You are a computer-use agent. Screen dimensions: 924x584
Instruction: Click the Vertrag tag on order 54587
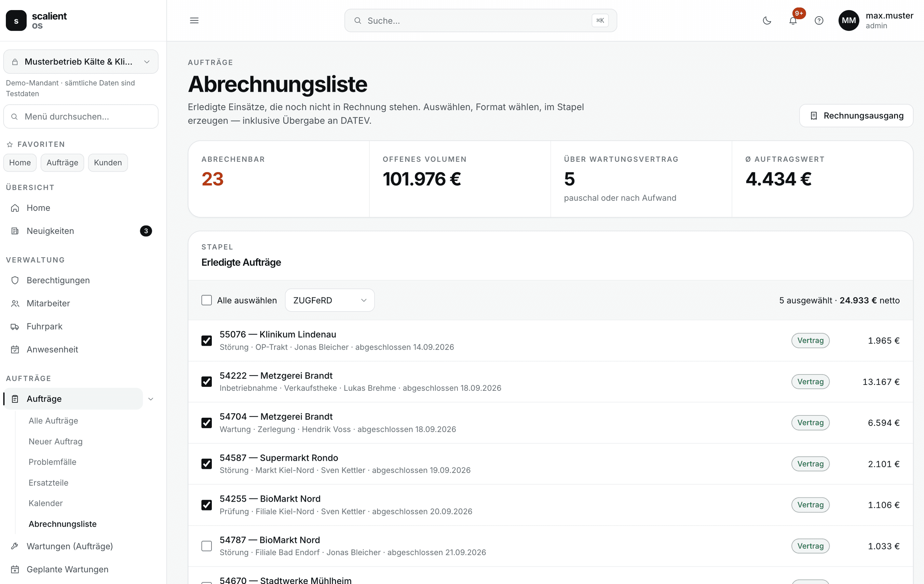(810, 464)
